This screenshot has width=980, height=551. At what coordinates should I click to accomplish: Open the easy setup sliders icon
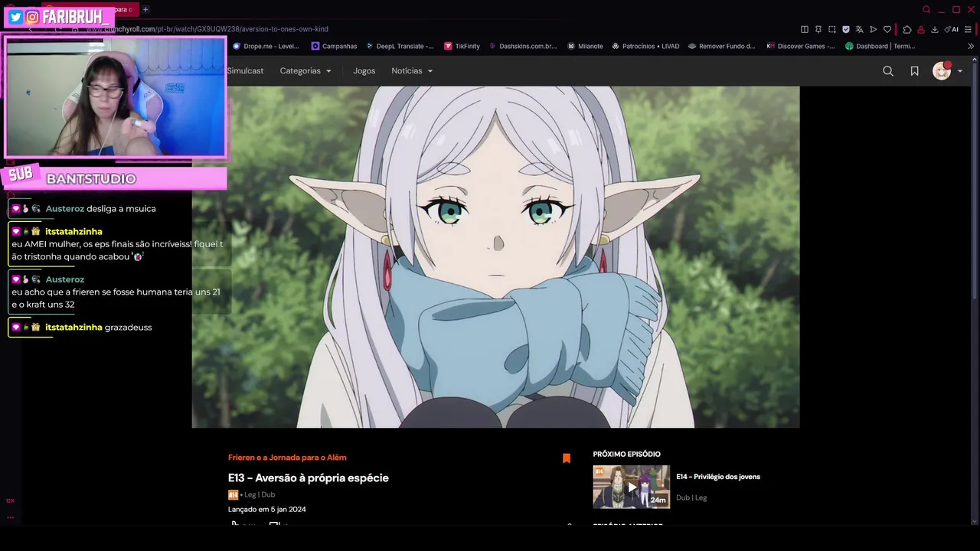tap(969, 29)
